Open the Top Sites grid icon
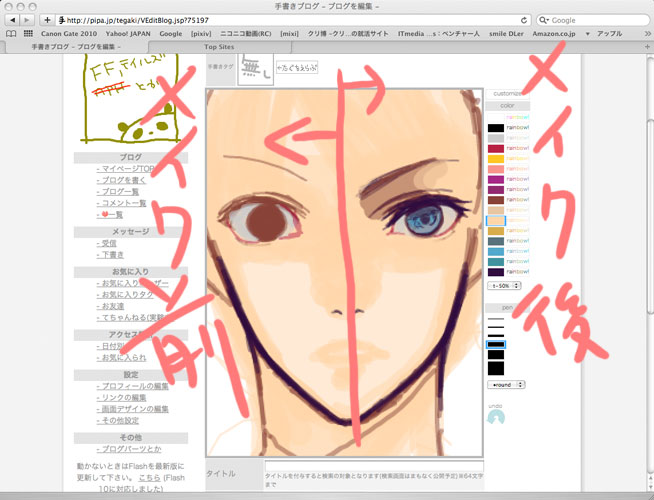 (28, 33)
